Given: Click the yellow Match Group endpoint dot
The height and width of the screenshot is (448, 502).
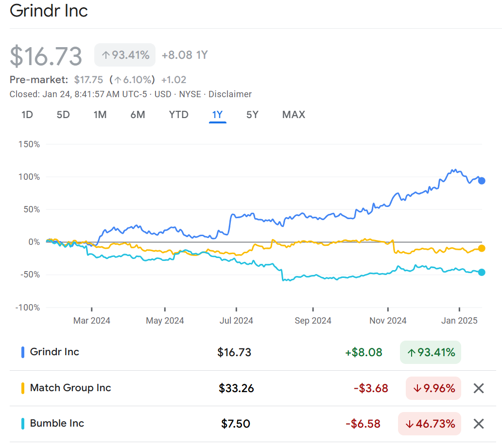Looking at the screenshot, I should click(x=482, y=248).
